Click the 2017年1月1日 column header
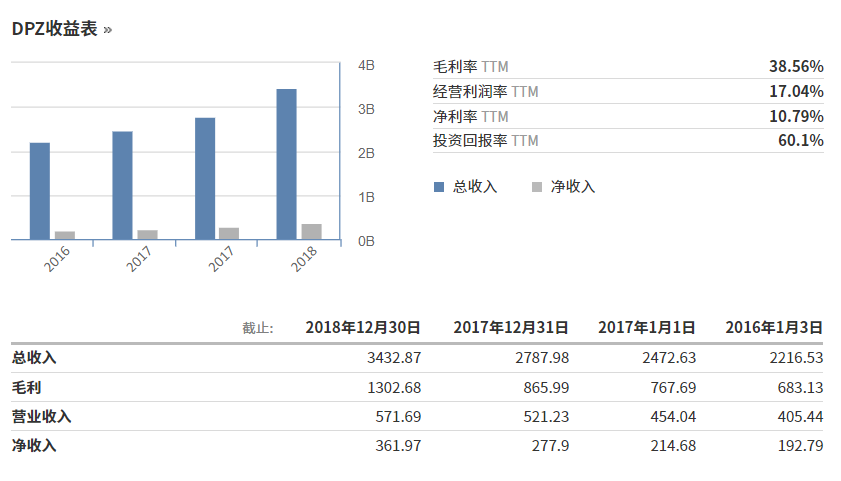The width and height of the screenshot is (841, 481). click(x=646, y=327)
